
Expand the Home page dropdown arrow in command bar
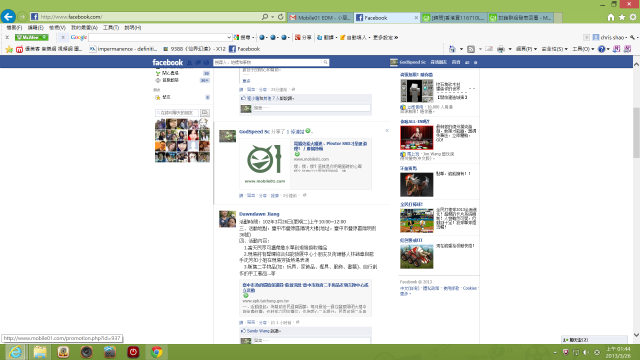[461, 49]
